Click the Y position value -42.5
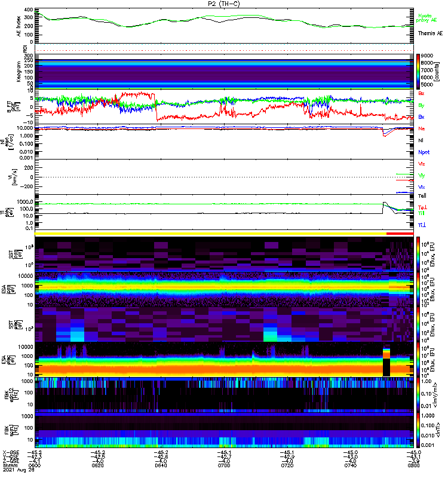This screenshot has width=448, height=478. click(97, 456)
